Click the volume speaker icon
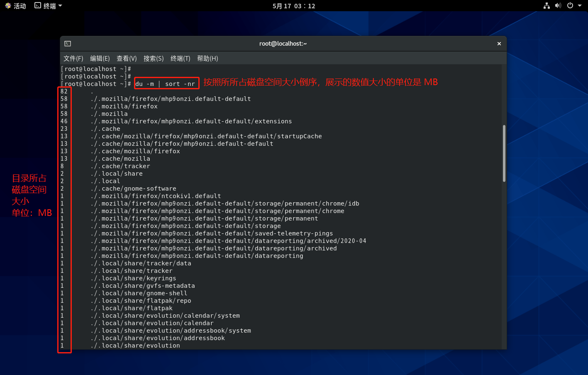The height and width of the screenshot is (375, 588). tap(558, 6)
